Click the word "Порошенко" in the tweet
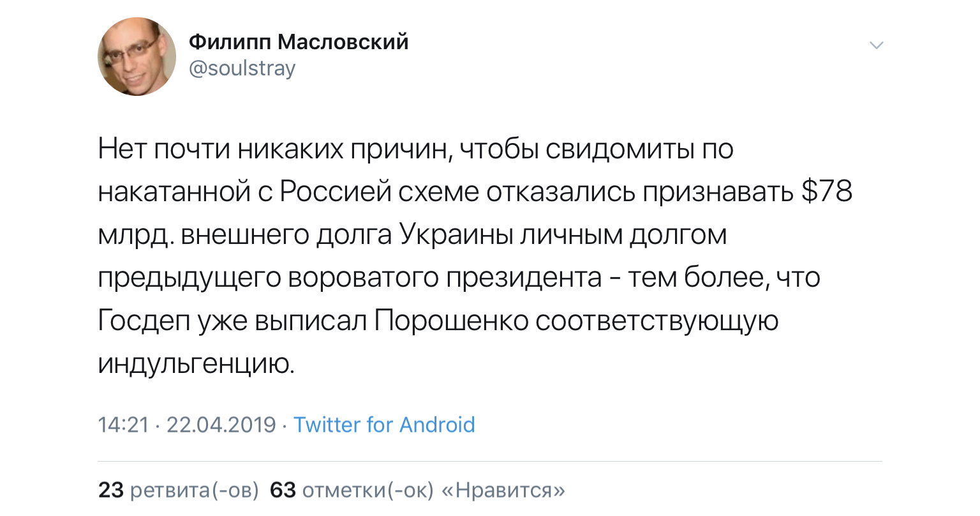 click(x=451, y=321)
